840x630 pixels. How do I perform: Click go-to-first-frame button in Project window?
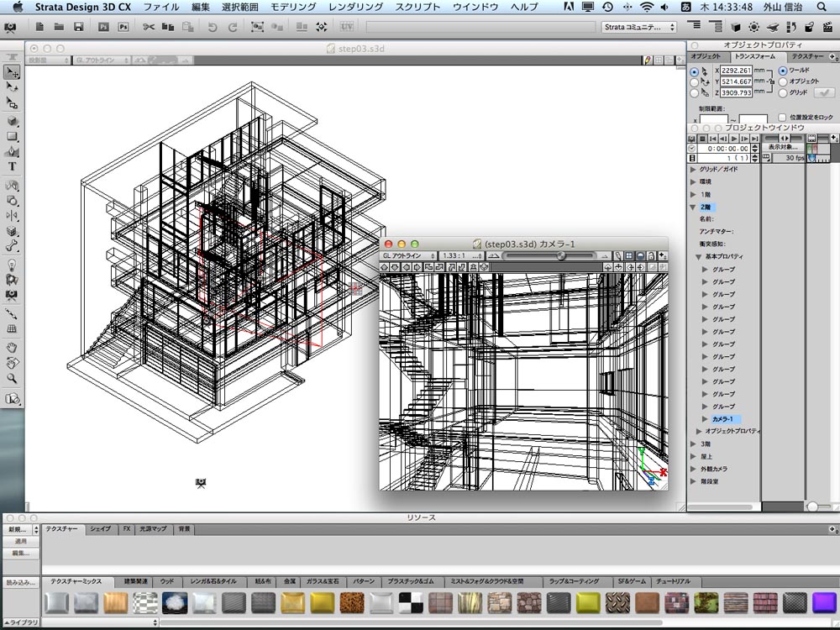(x=713, y=139)
